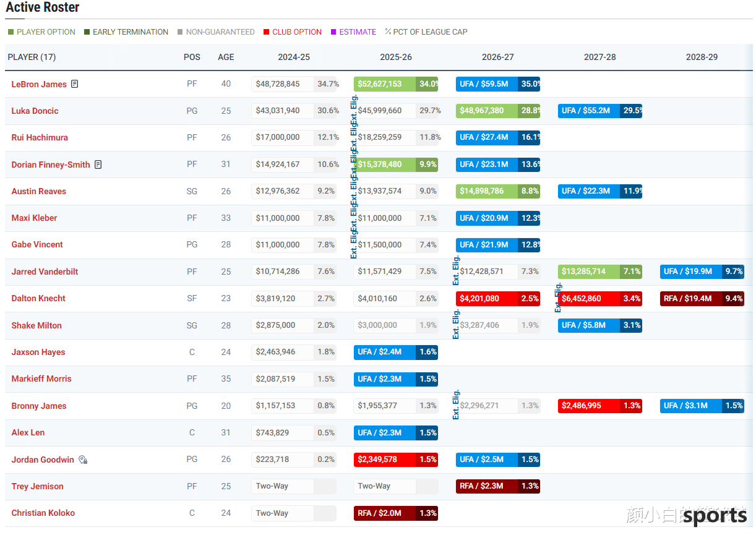Click Dalton Knecht's $4,201,080 club option

[498, 298]
